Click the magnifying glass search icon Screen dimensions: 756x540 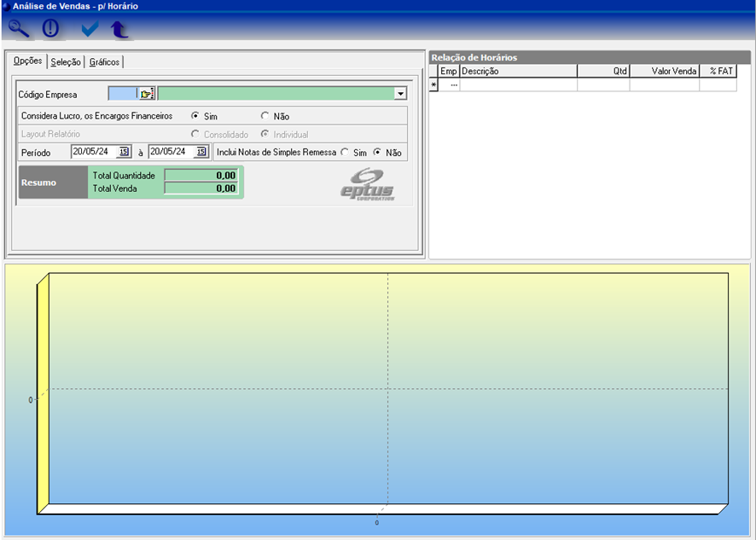tap(18, 28)
